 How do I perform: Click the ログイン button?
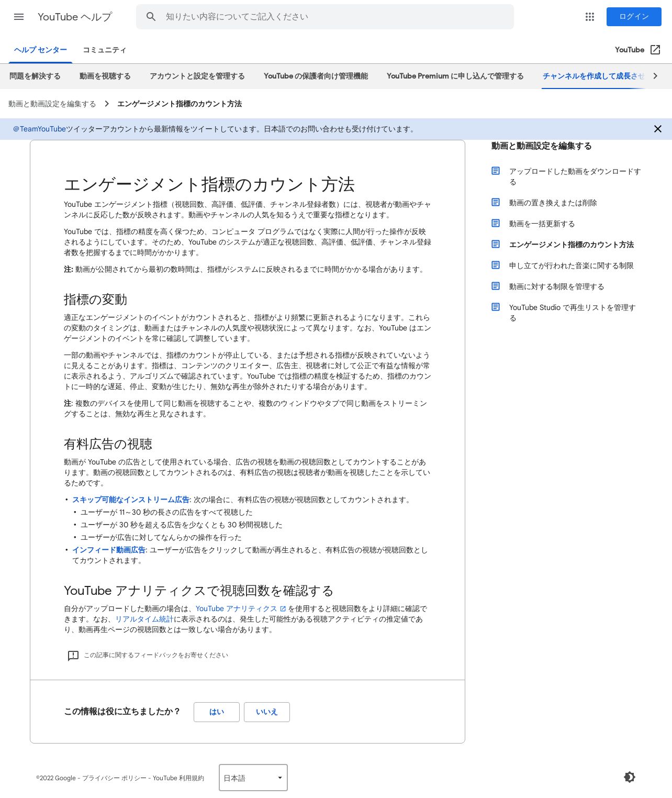point(634,17)
